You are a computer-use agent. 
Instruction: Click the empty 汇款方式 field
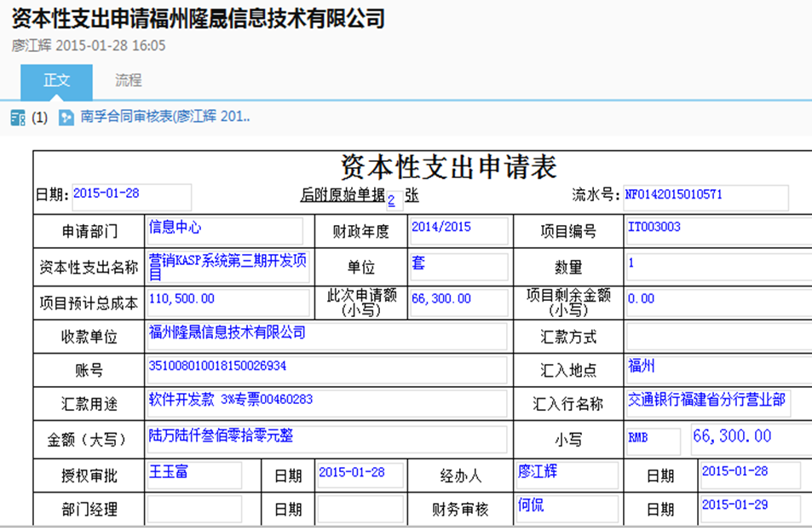pos(717,337)
